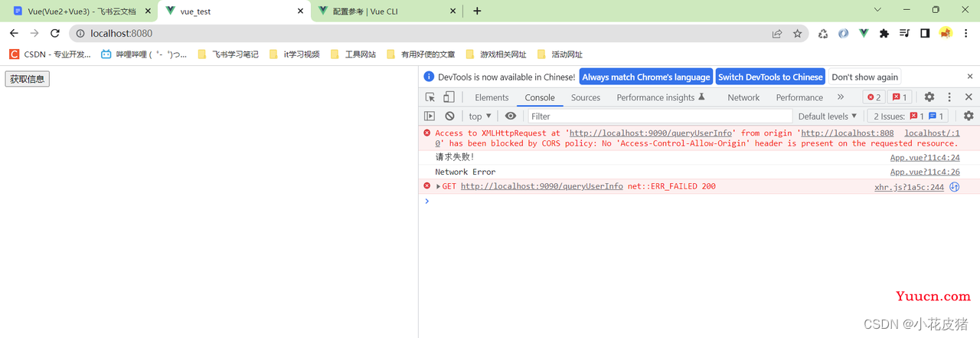The width and height of the screenshot is (980, 338).
Task: Open the 有用好使的文章 bookmark folder
Action: click(x=421, y=54)
